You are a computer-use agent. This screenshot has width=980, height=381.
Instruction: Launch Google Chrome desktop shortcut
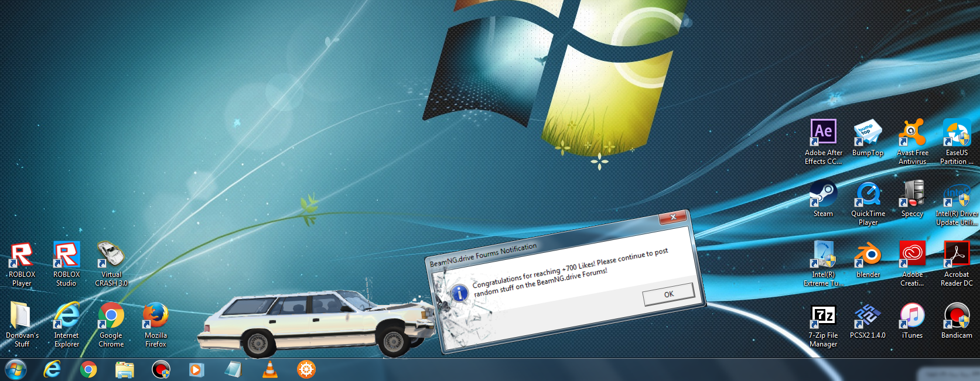111,325
